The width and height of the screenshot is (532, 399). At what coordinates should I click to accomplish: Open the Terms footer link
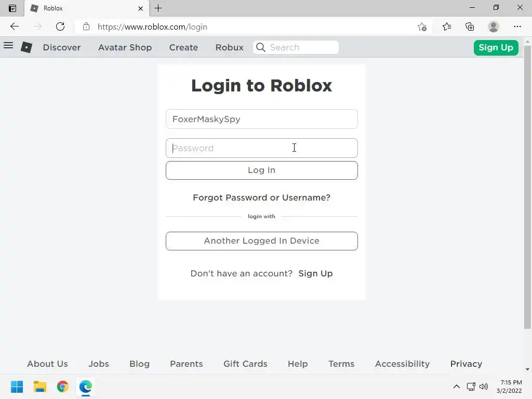coord(341,364)
